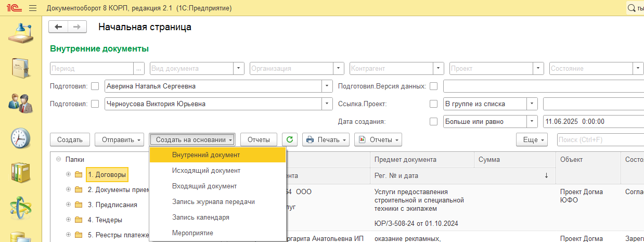Expand the Больше или равно comparison dropdown
This screenshot has height=242, width=644.
532,121
